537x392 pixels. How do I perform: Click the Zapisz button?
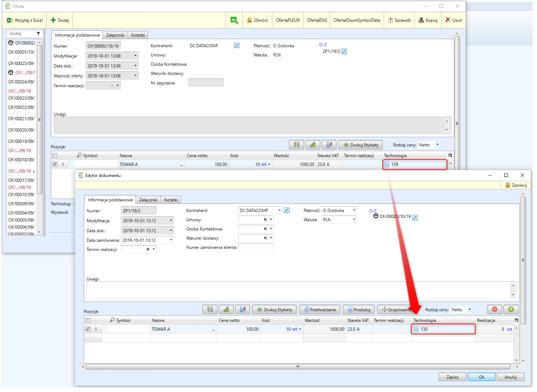[x=452, y=377]
